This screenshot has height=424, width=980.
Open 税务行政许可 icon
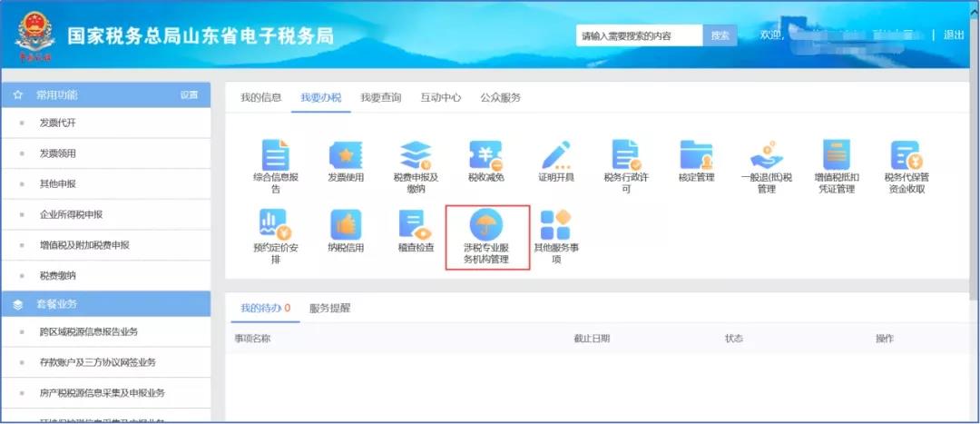[x=626, y=155]
